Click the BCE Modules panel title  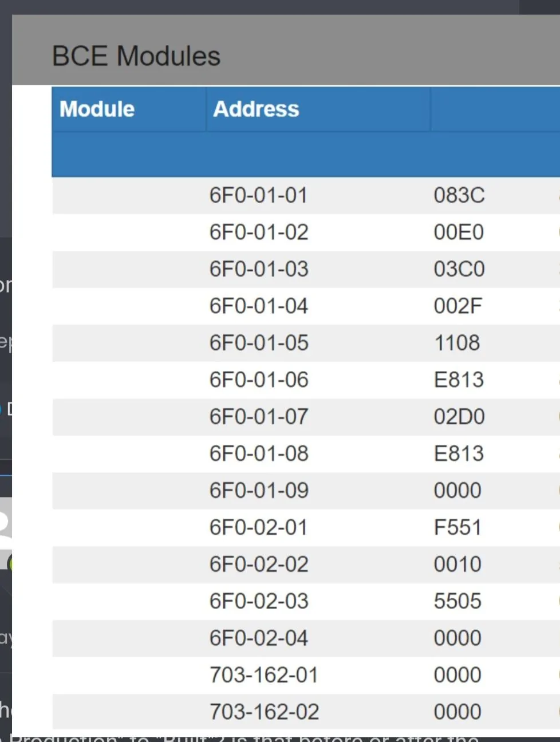(136, 56)
